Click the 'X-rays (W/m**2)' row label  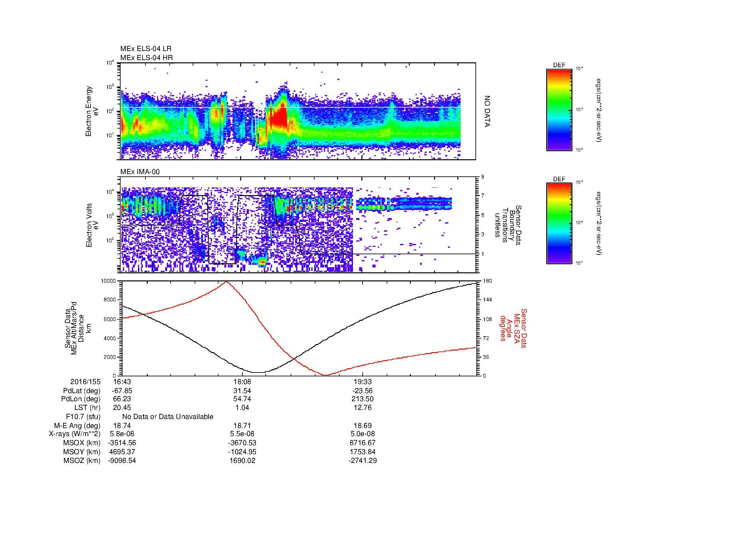click(75, 434)
